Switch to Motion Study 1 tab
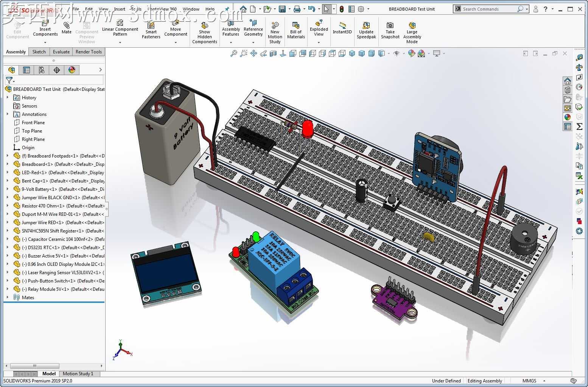 [78, 374]
